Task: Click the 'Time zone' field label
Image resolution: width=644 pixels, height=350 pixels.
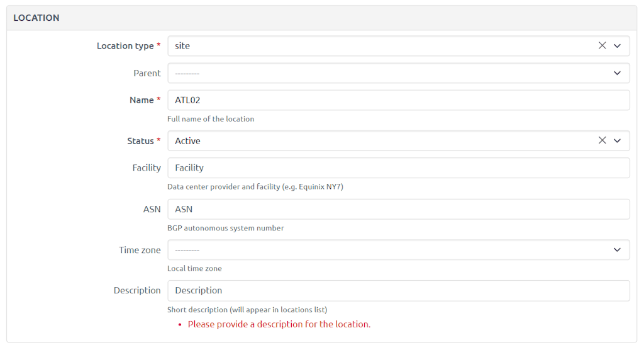Action: [140, 250]
